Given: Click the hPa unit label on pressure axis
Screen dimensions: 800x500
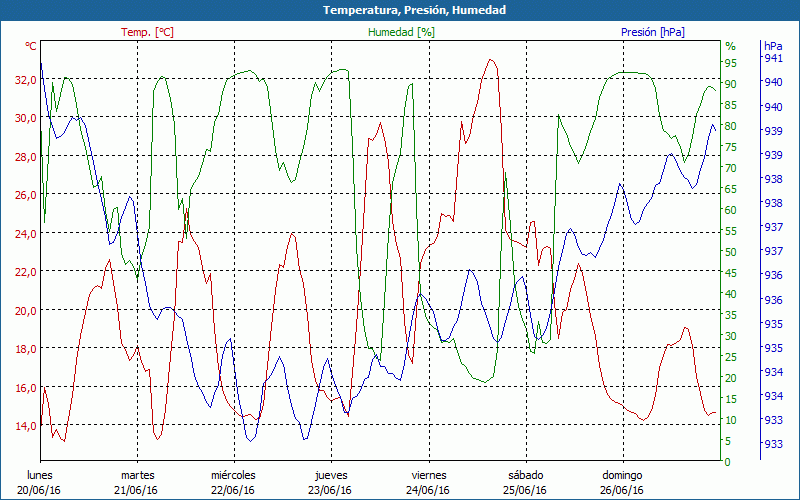Looking at the screenshot, I should (x=773, y=46).
